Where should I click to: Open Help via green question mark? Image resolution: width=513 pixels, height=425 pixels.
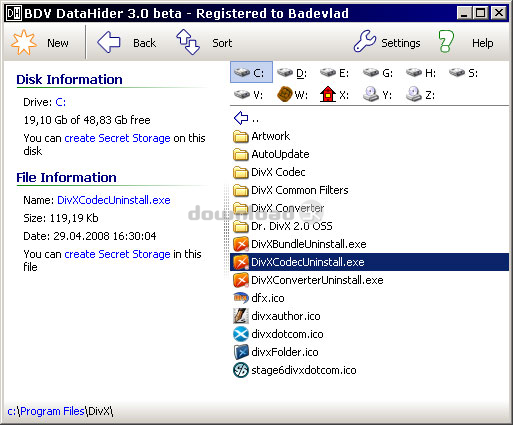point(446,41)
